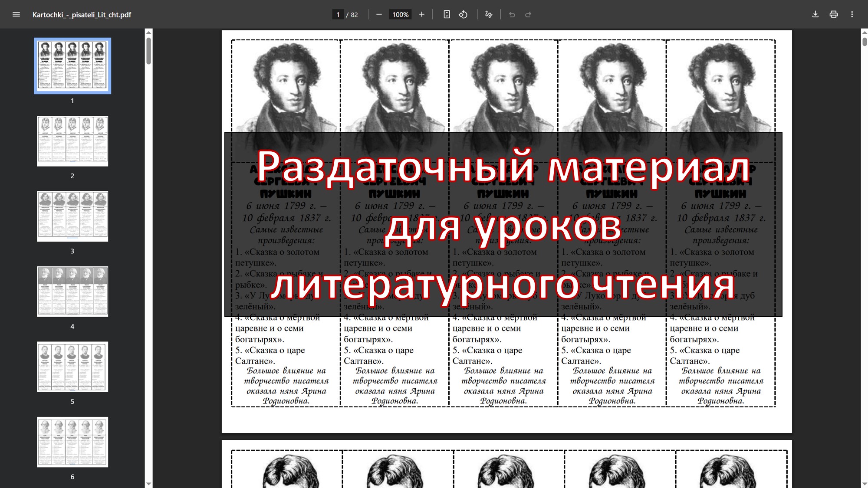Click the zoom in plus icon
The image size is (868, 488).
421,14
